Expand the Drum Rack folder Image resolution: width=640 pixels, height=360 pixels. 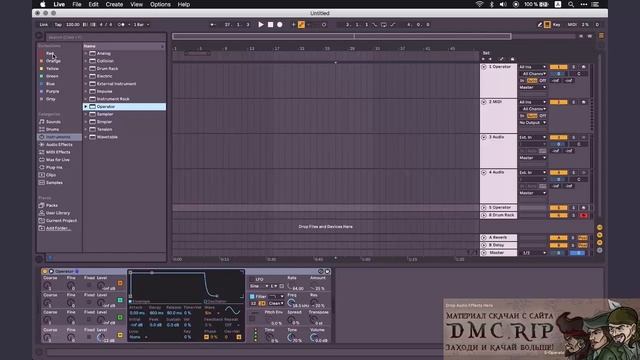point(86,69)
